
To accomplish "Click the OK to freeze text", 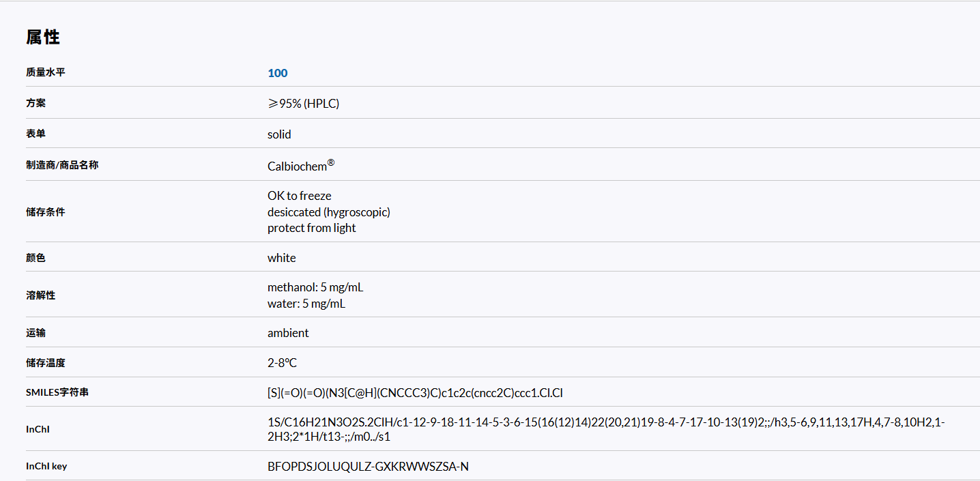I will (299, 196).
